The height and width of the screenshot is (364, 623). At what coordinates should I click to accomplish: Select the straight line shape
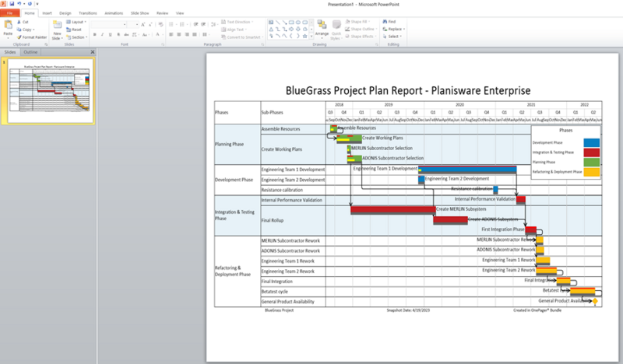tap(278, 23)
